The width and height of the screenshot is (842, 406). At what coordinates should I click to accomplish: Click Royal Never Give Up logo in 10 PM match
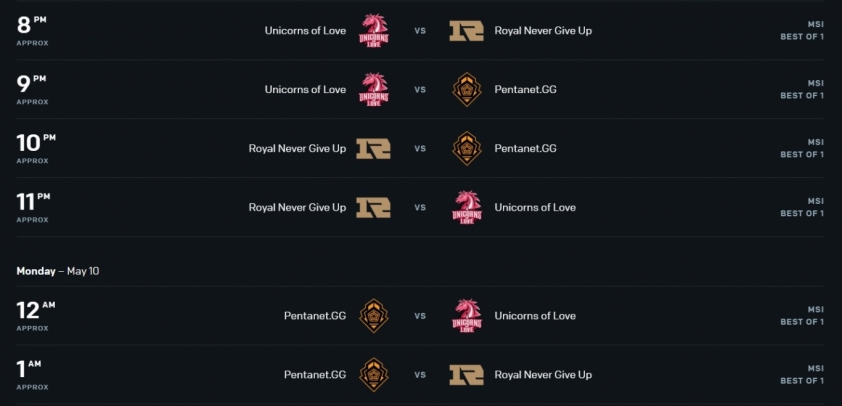click(374, 149)
